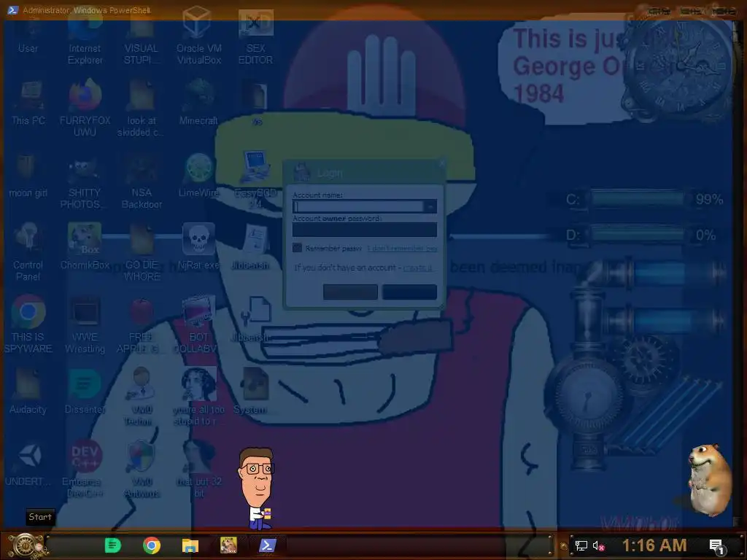747x560 pixels.
Task: Click the muted volume tray icon
Action: tap(598, 545)
